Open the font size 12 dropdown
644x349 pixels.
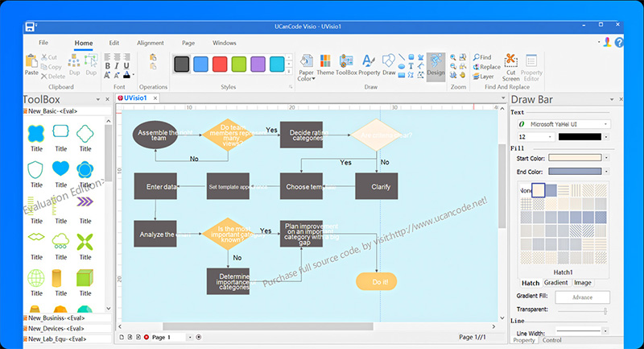(x=535, y=137)
